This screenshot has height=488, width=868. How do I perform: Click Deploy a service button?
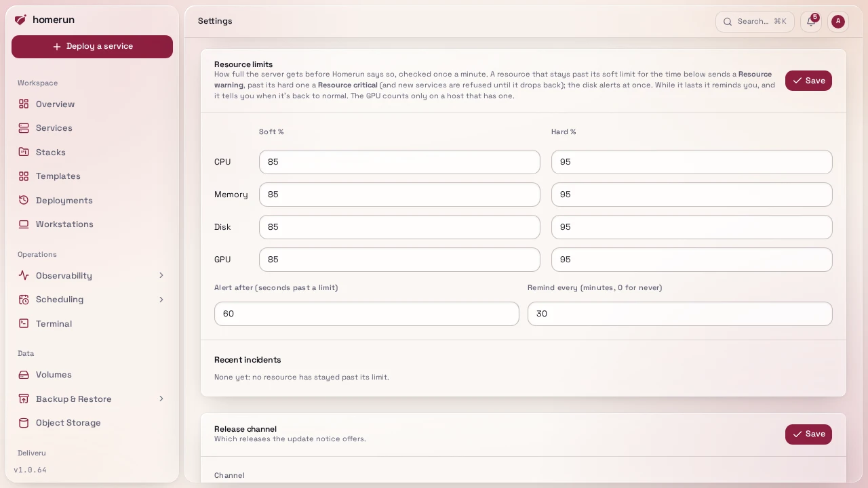pos(92,47)
